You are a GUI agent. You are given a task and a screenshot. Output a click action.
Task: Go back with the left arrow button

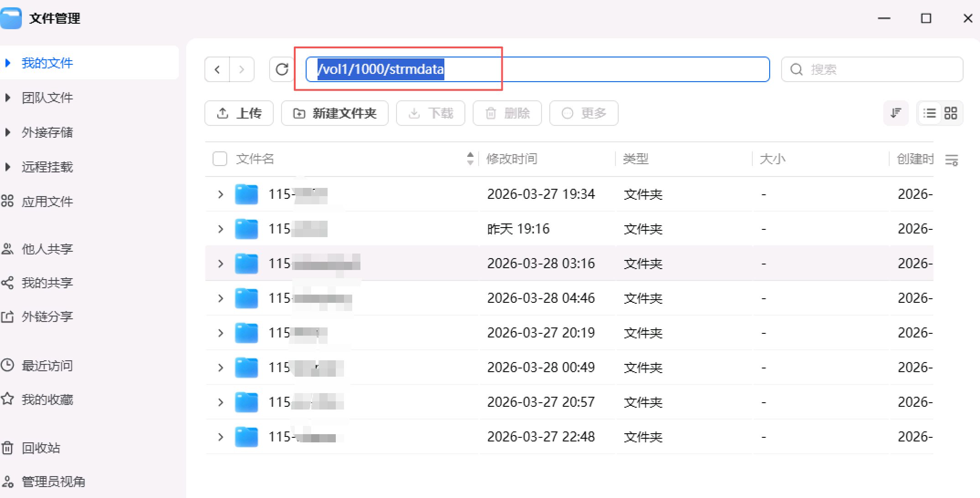217,69
